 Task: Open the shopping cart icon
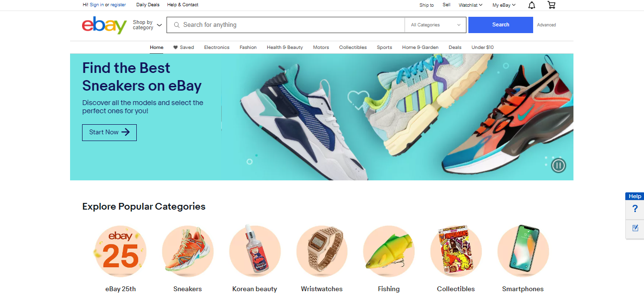[x=551, y=5]
